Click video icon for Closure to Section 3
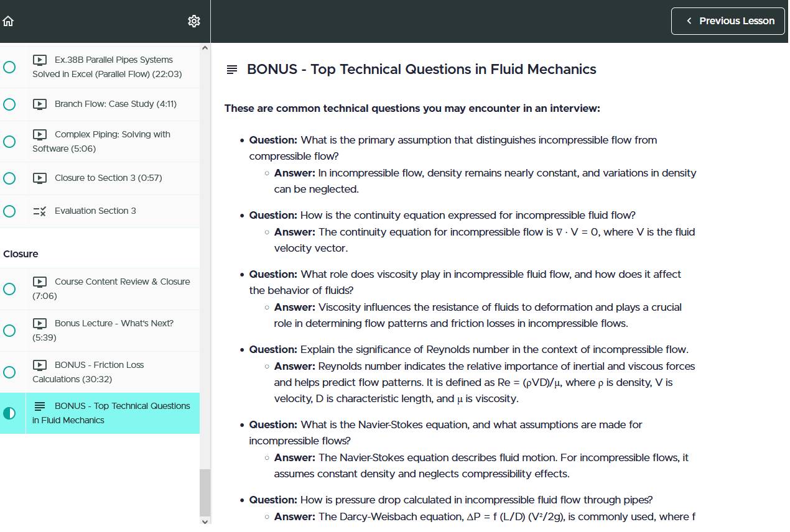This screenshot has height=532, width=790. 39,178
